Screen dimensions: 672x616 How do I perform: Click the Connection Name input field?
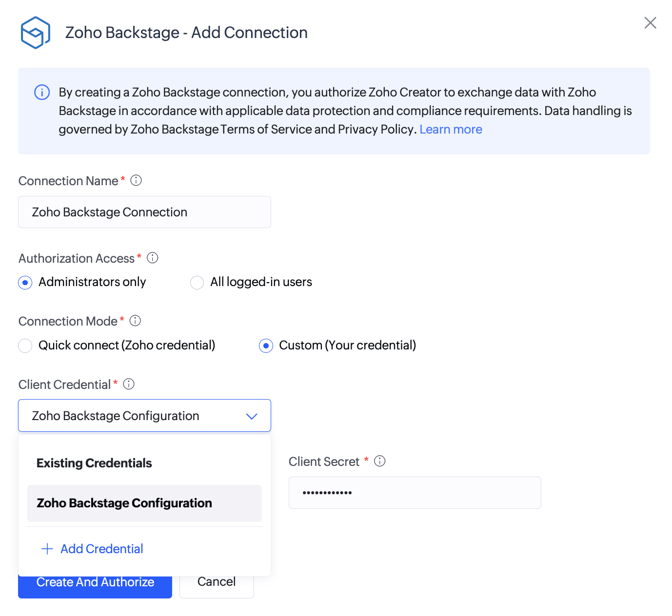[144, 212]
